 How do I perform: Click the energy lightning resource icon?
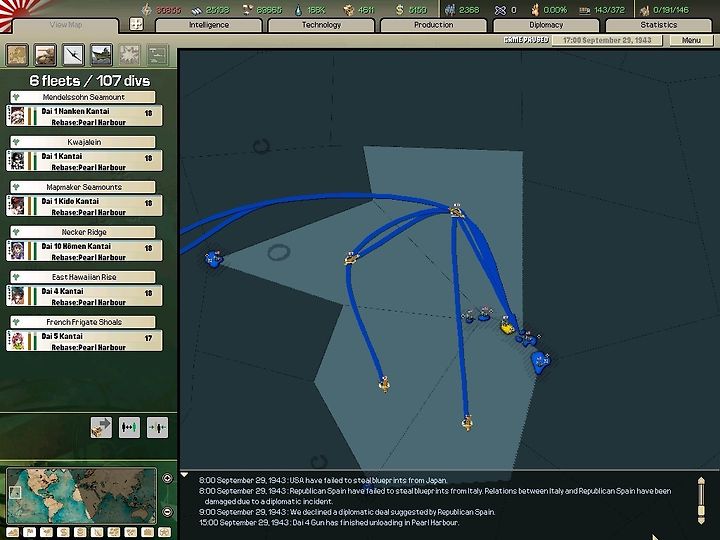point(146,10)
